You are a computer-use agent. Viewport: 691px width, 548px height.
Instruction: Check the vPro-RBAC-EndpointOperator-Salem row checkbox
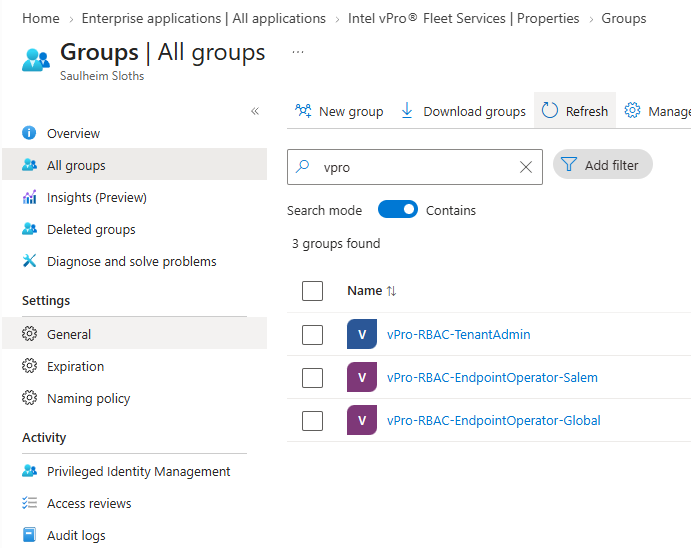click(x=312, y=378)
